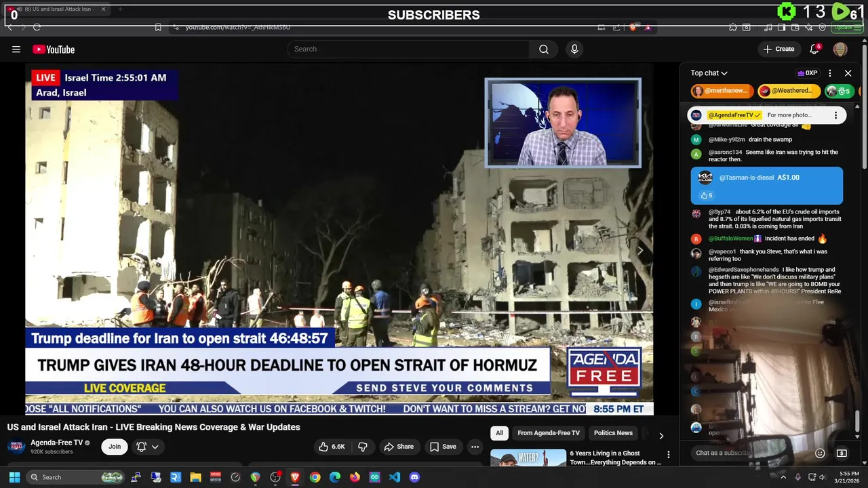868x488 pixels.
Task: Open the Agenda-Free TV channel name
Action: tap(56, 443)
